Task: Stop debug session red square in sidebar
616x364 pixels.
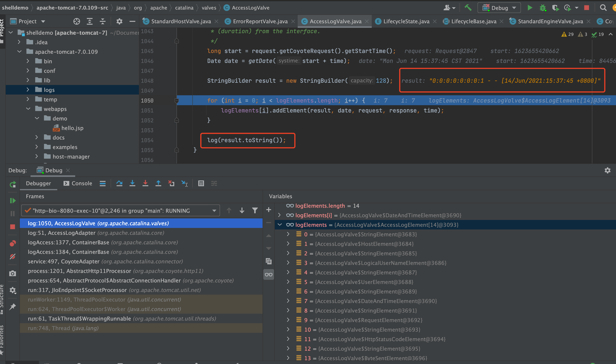Action: tap(13, 227)
